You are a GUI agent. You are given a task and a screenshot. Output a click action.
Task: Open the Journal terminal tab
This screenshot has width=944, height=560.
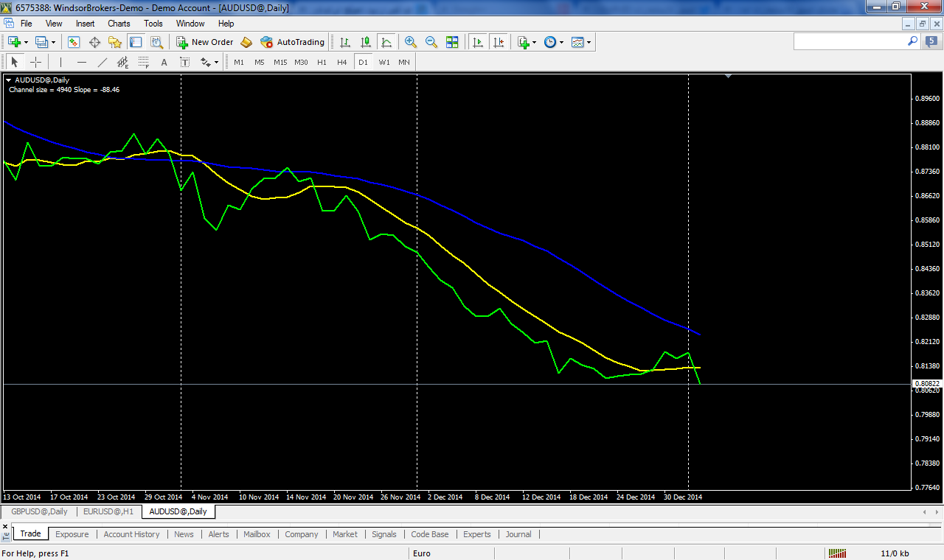pos(518,534)
